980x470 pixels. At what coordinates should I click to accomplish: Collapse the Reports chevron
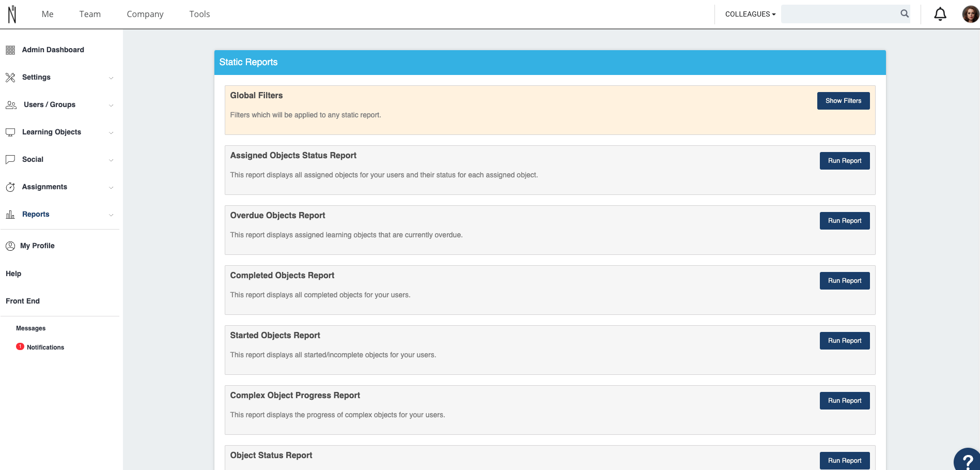[111, 215]
